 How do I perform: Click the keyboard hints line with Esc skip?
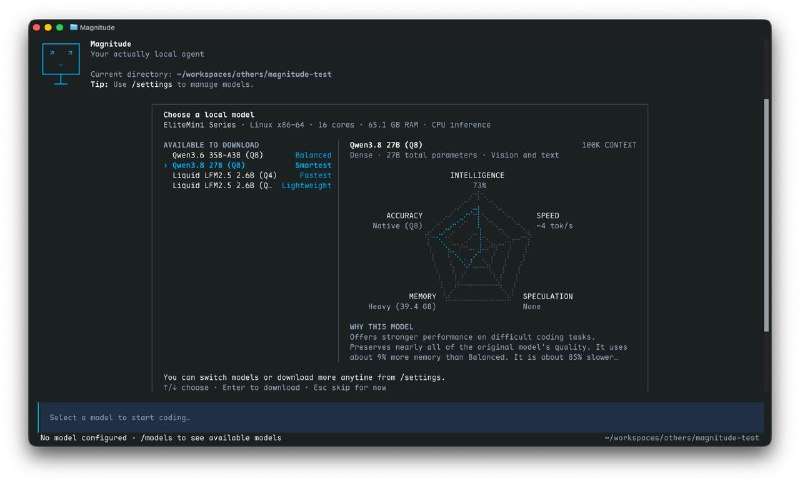tap(274, 388)
